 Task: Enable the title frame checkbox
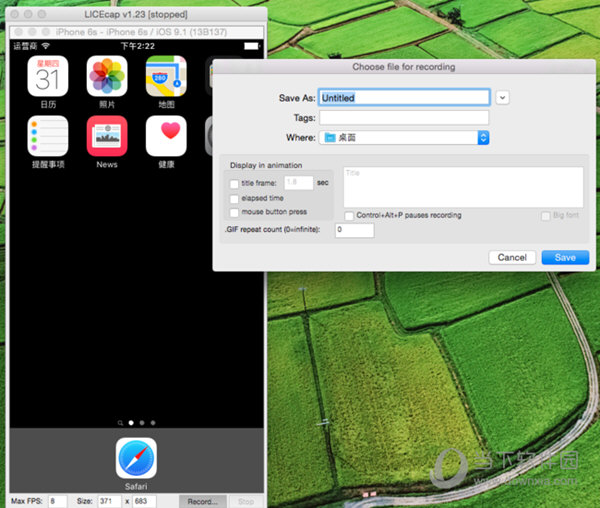tap(234, 184)
